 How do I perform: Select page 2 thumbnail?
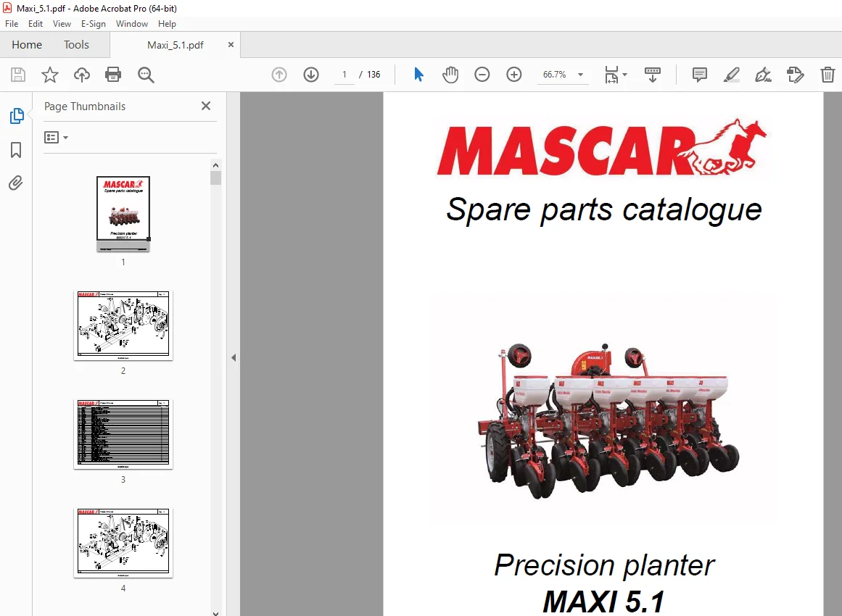(x=123, y=325)
